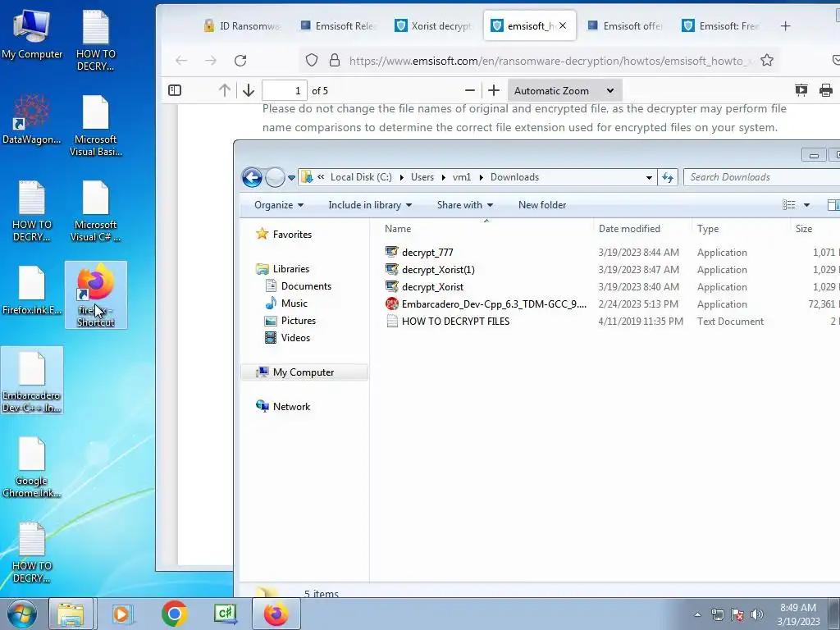Open Favorites in navigation pane
This screenshot has height=630, width=840.
tap(292, 234)
